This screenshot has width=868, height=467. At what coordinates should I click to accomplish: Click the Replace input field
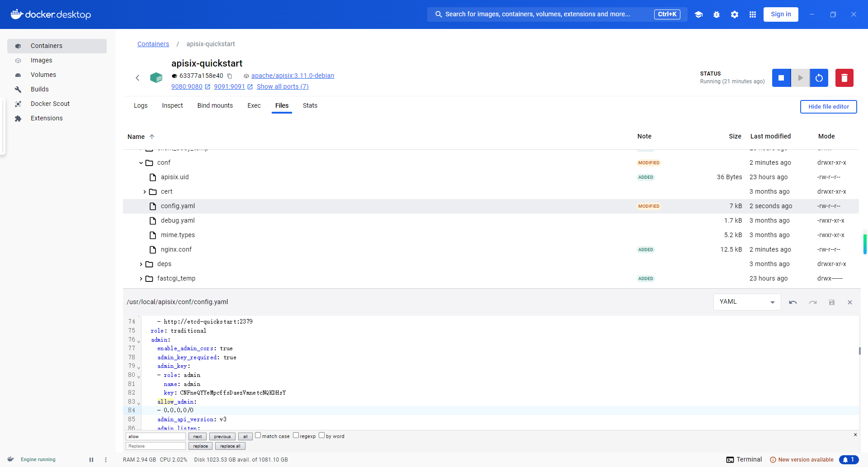point(156,446)
